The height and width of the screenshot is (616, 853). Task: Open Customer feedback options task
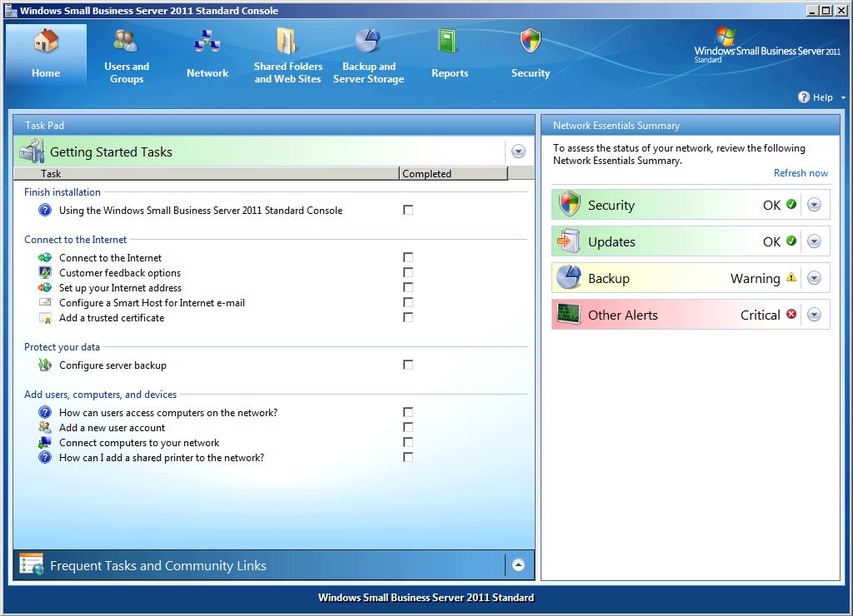pyautogui.click(x=45, y=272)
